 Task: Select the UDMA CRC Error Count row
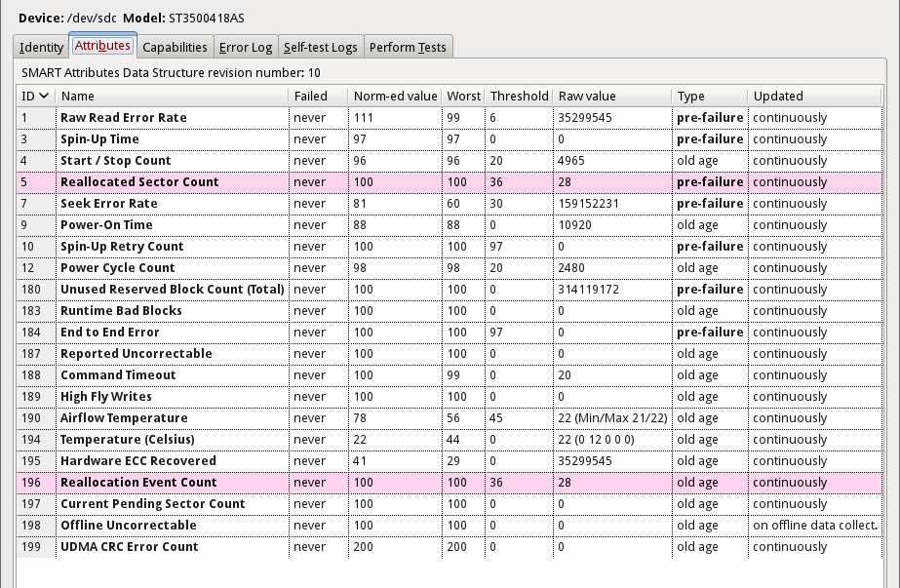(129, 547)
